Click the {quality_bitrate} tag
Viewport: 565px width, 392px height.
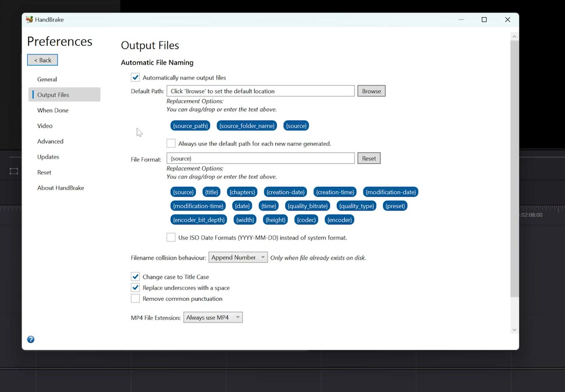click(x=308, y=206)
